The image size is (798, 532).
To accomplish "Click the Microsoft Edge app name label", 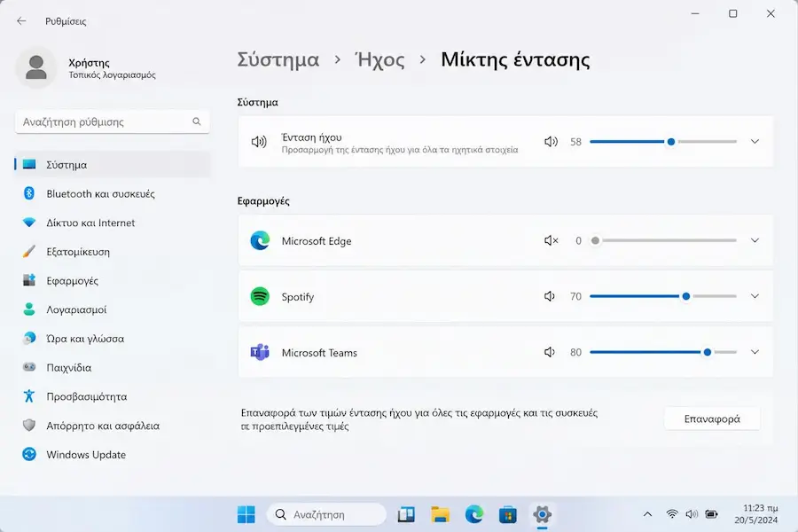I will pyautogui.click(x=317, y=241).
